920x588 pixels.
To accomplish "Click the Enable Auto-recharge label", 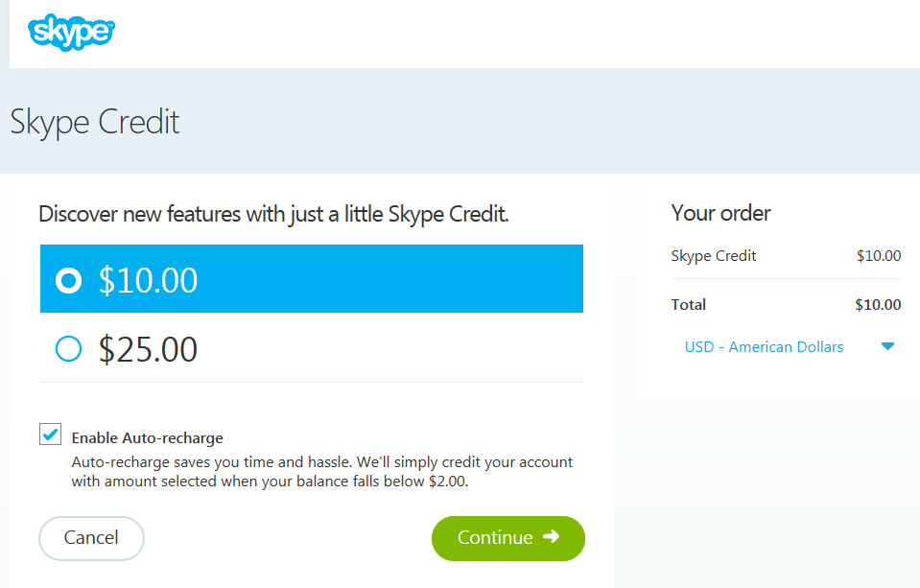I will [x=148, y=437].
